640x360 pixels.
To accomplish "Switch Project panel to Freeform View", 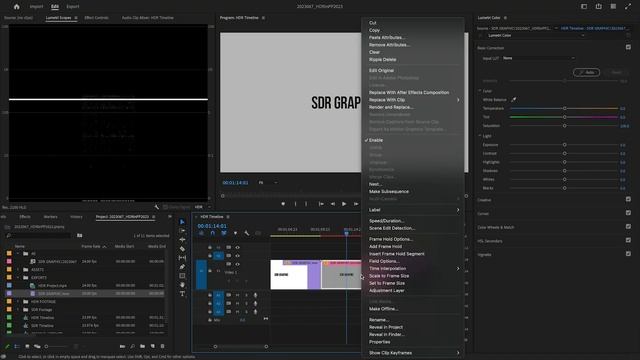I will [37, 346].
